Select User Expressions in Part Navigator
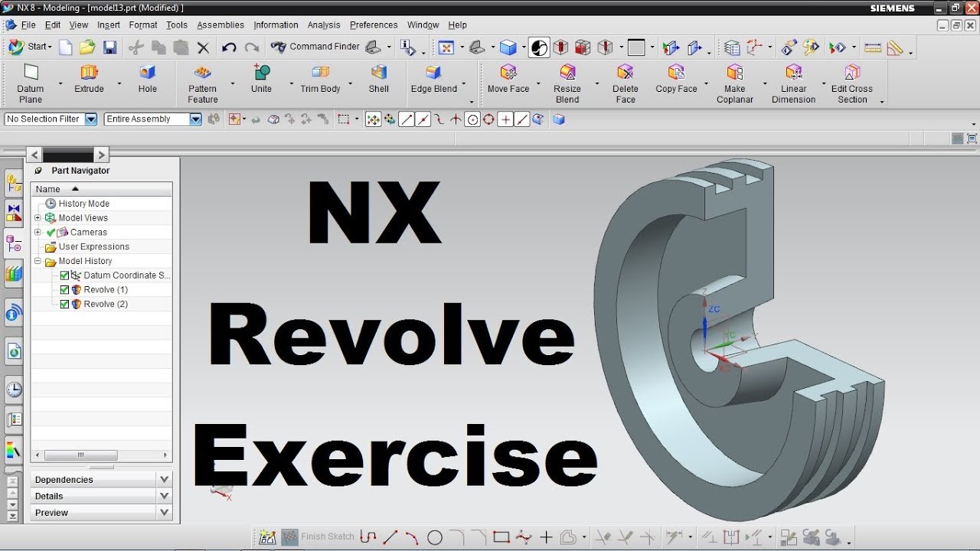The image size is (980, 551). click(93, 246)
